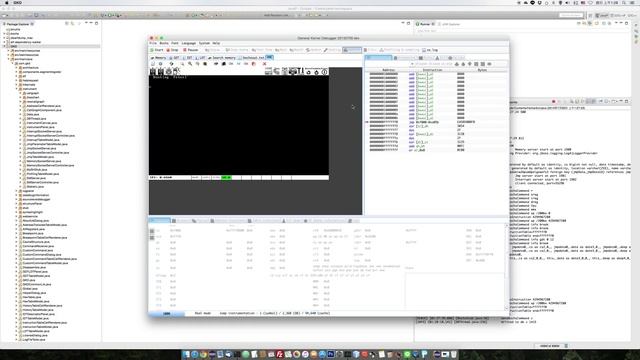Click the red Terminate icon in Eclipse Console
640x360 pixels.
coord(553,101)
